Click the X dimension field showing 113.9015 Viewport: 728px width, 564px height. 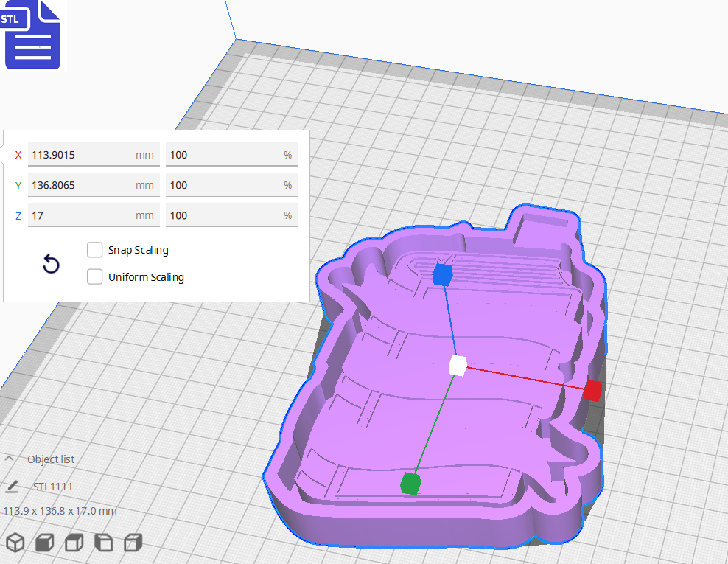(94, 154)
